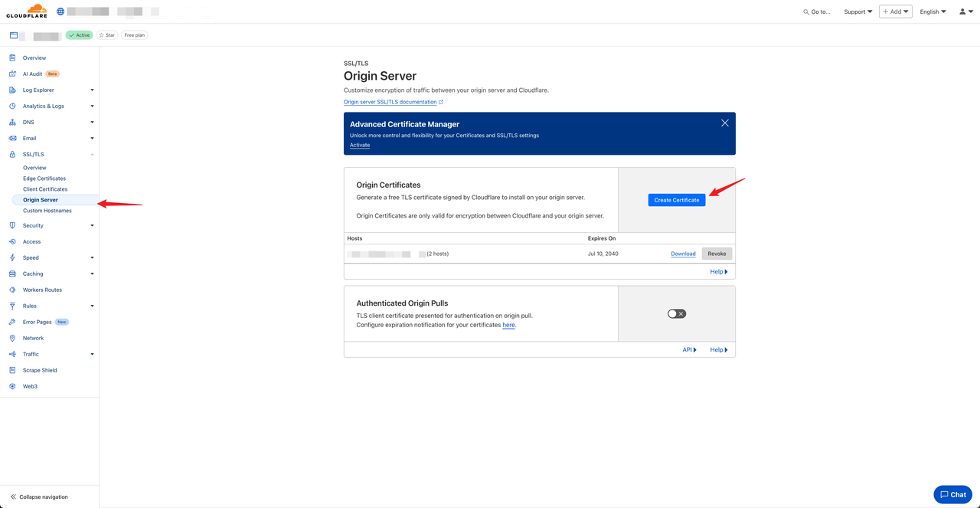Select the DNS icon in the sidebar
The height and width of the screenshot is (508, 980).
pos(12,122)
